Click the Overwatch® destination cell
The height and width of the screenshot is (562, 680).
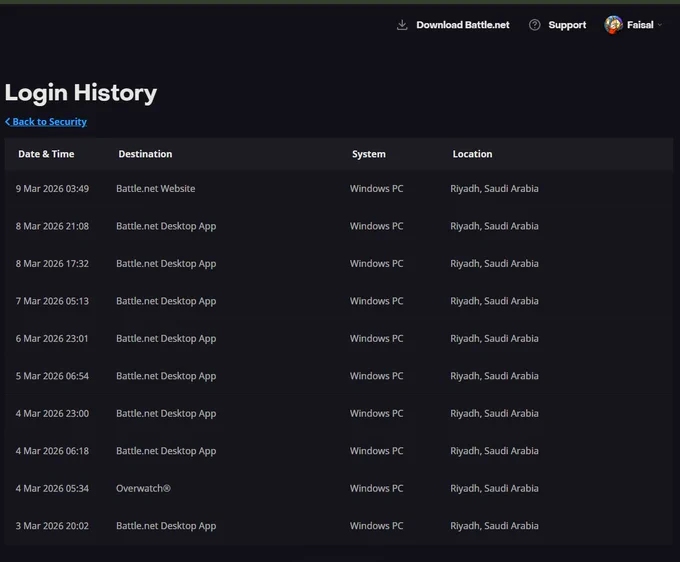pos(143,488)
